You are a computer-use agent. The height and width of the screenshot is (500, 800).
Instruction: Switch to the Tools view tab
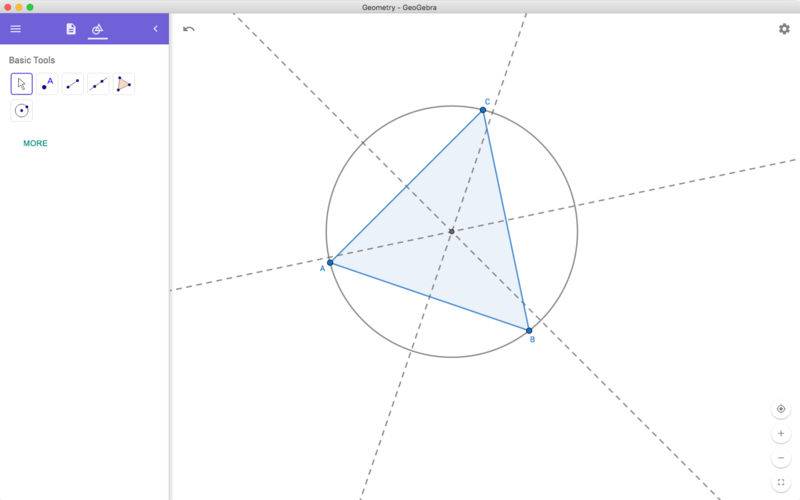97,29
